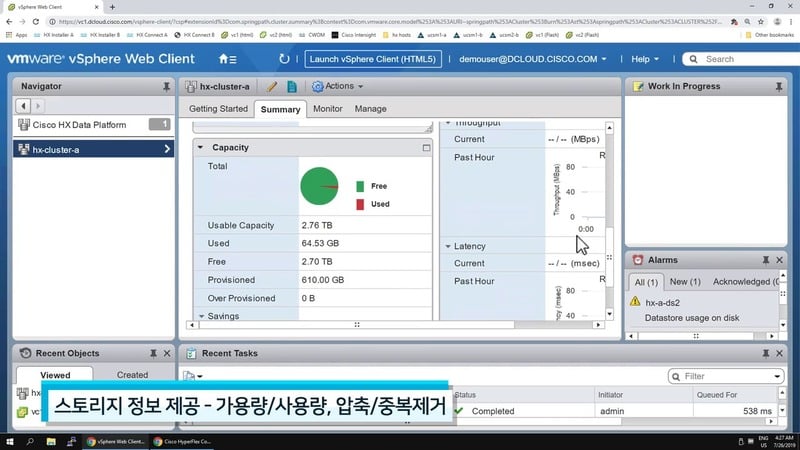
Task: Reload the browser page
Action: pos(35,21)
